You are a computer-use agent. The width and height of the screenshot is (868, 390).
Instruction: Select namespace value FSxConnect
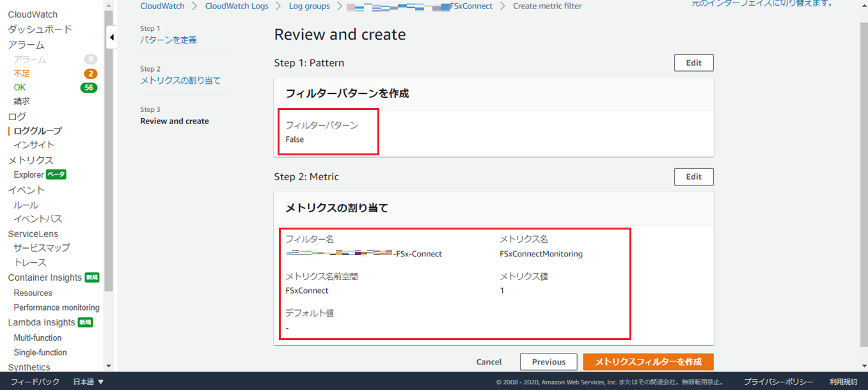click(x=307, y=290)
